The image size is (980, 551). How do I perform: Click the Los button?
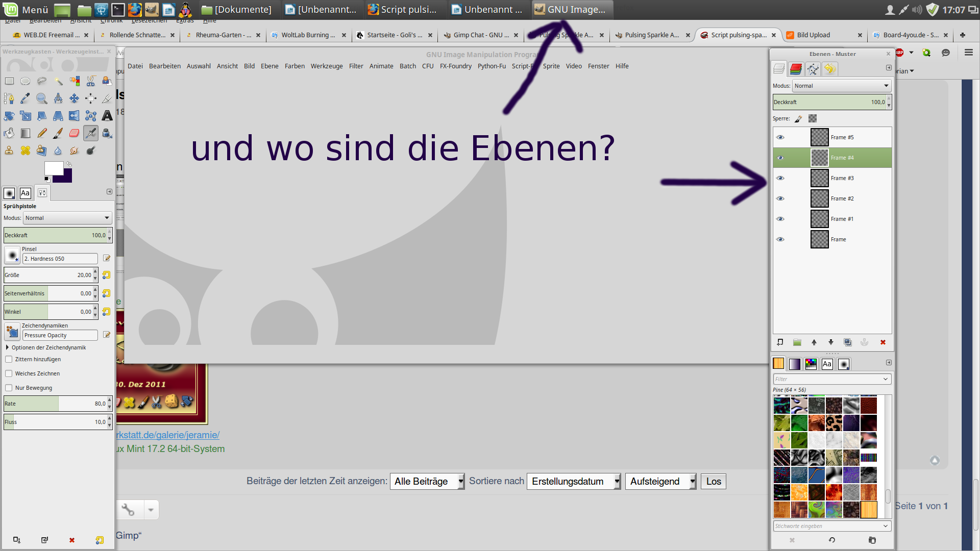[x=713, y=481]
